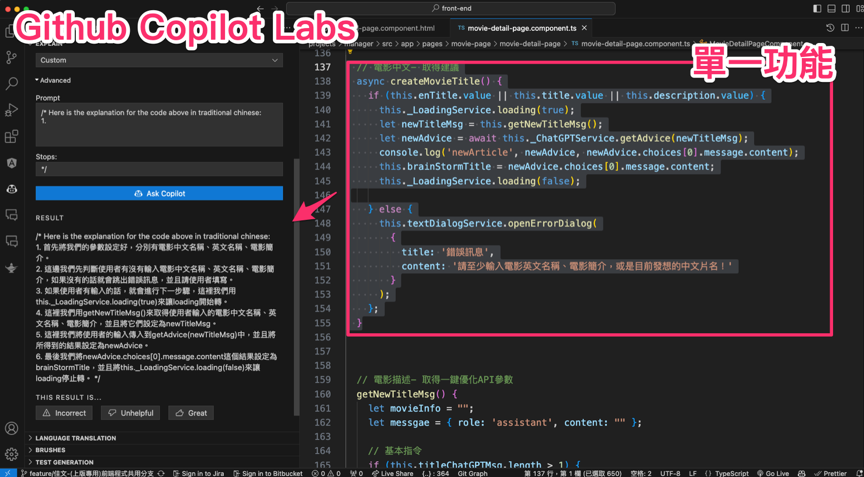Screen dimensions: 864x477
Task: Click breadcrumb file movie-detail-page.component.ts
Action: (630, 44)
